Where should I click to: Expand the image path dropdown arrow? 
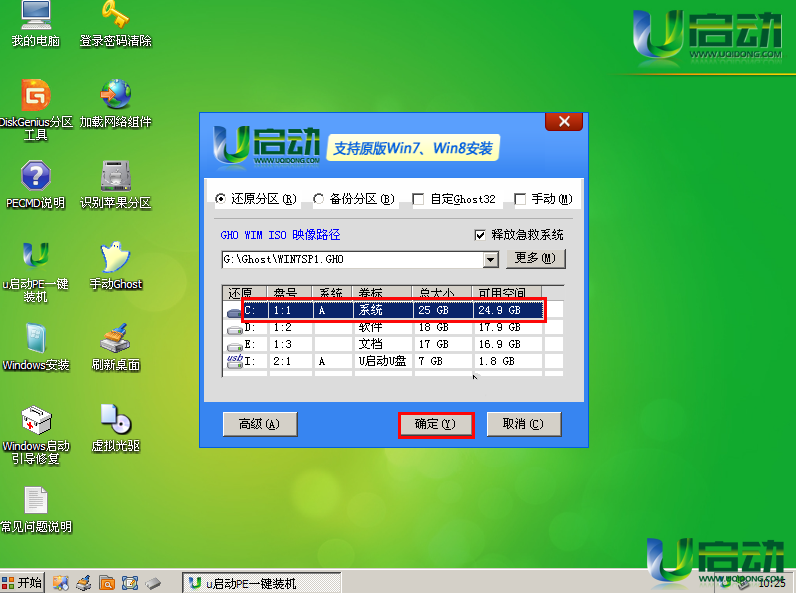(x=490, y=260)
